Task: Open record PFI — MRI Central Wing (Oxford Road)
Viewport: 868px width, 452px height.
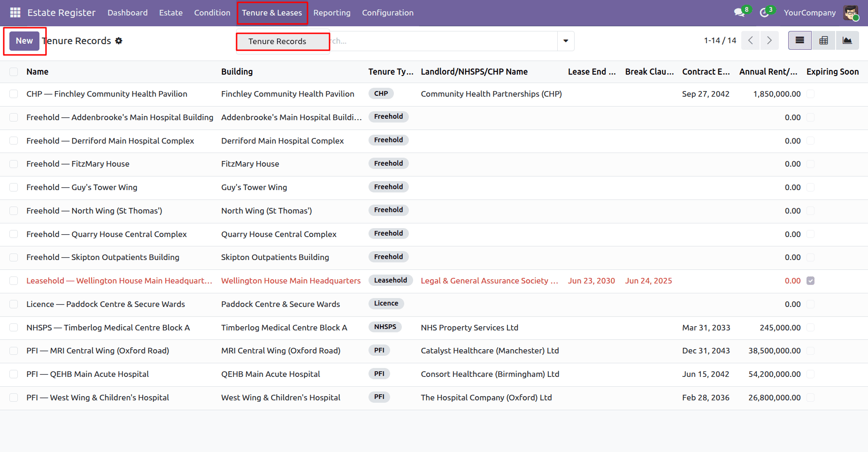Action: [98, 351]
